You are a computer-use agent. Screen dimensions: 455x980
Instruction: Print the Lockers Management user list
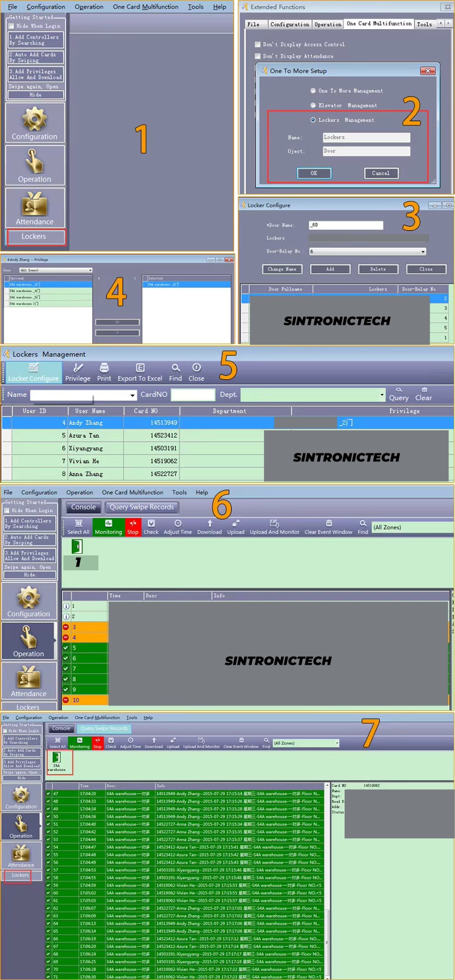click(104, 372)
